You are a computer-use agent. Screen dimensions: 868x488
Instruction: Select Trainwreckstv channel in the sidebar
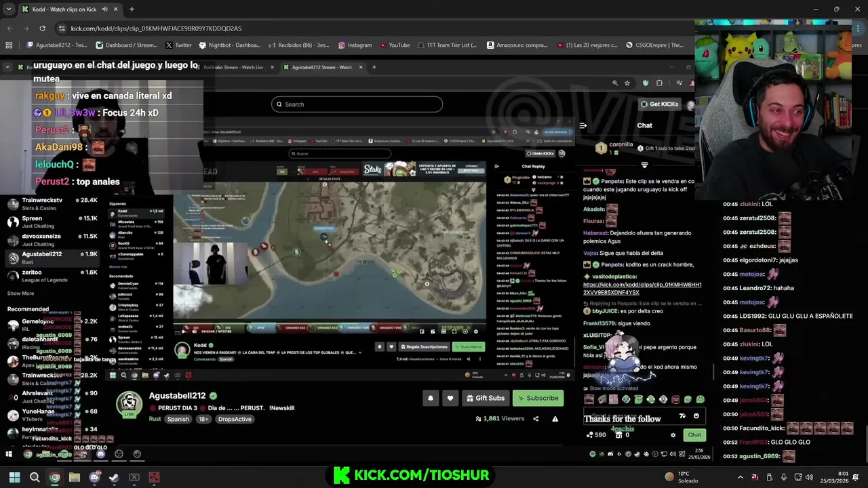pos(53,203)
